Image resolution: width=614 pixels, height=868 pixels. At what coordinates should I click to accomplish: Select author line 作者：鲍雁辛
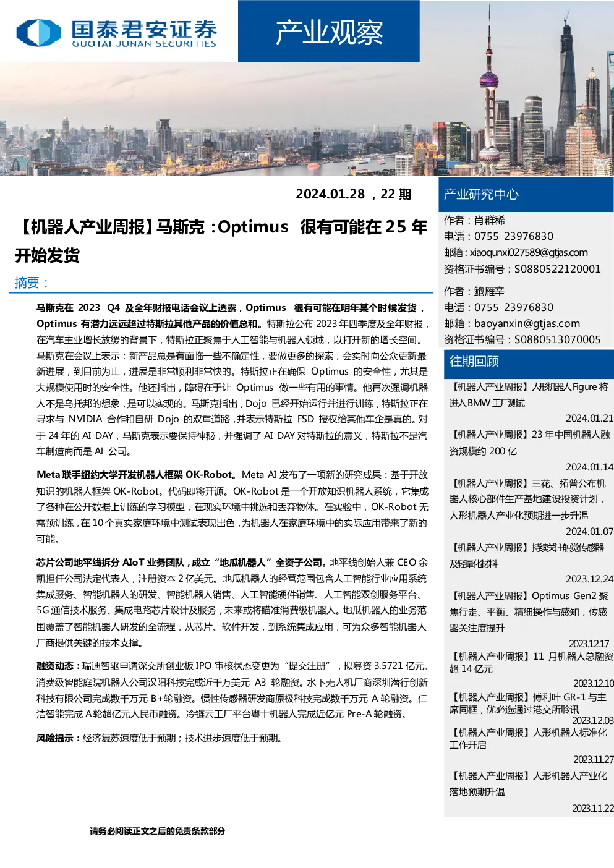click(474, 292)
